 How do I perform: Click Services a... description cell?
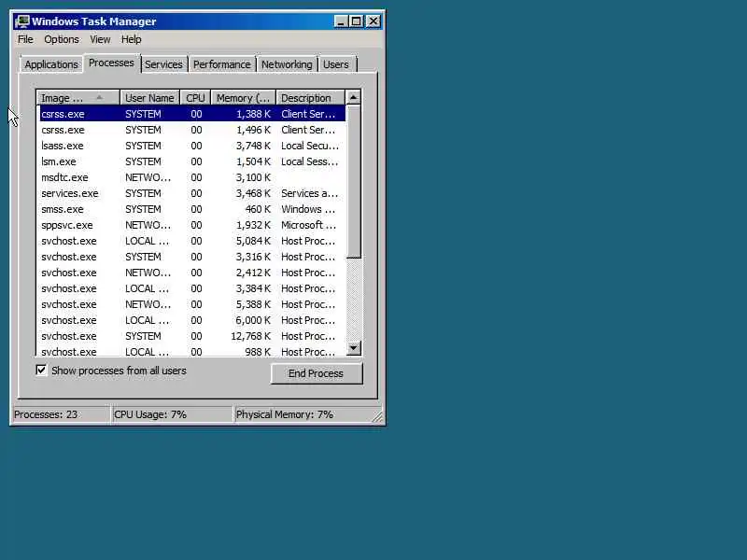(309, 193)
